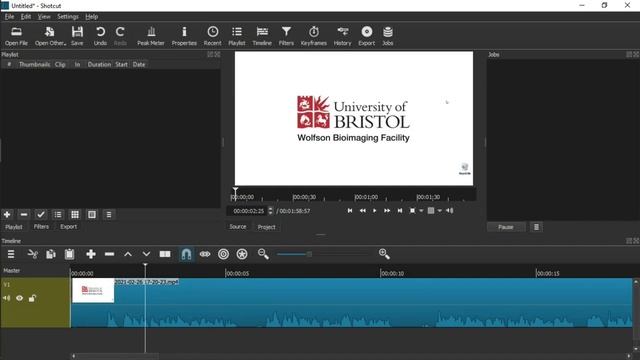Toggle timeline snapping magnet

[186, 254]
